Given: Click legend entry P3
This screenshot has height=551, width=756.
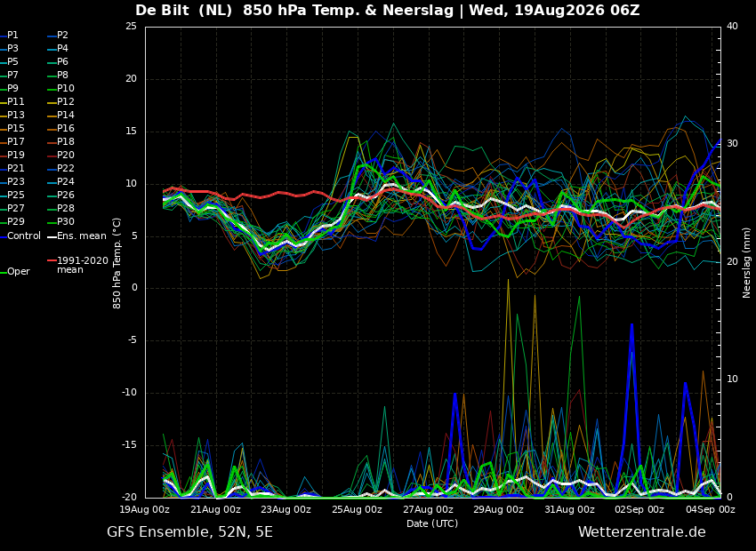Looking at the screenshot, I should tap(10, 49).
